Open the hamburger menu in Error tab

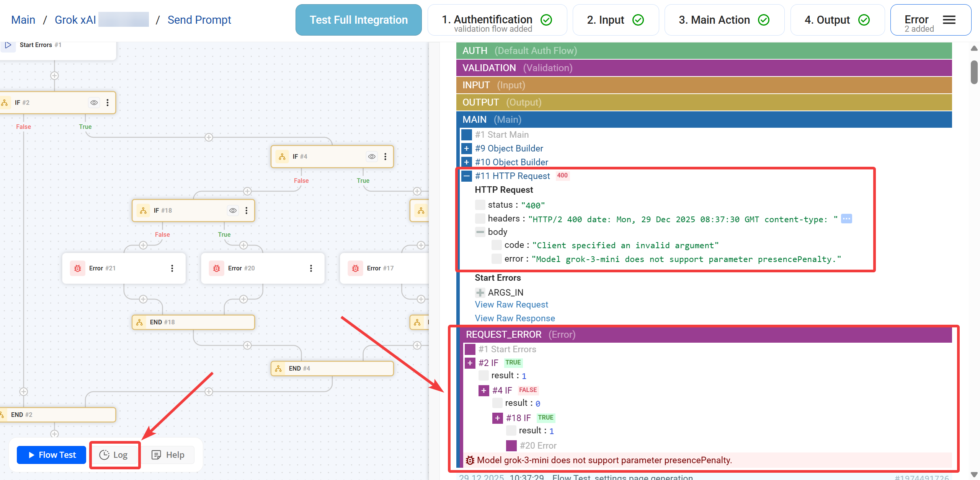click(x=949, y=20)
